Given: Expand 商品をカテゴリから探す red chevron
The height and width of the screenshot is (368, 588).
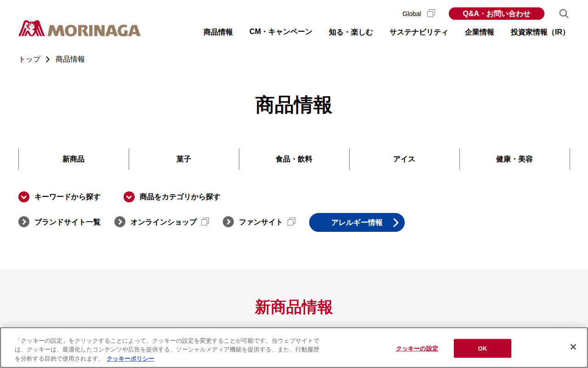Looking at the screenshot, I should (x=129, y=197).
